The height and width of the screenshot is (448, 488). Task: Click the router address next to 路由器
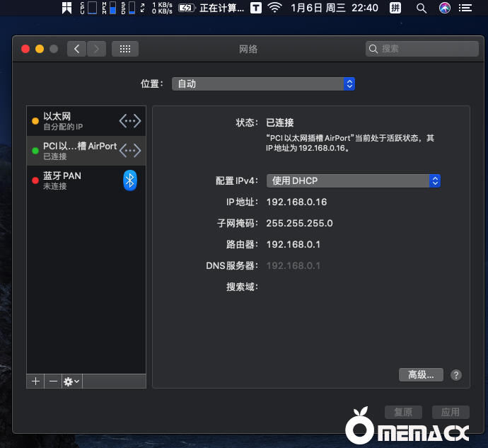pos(294,245)
